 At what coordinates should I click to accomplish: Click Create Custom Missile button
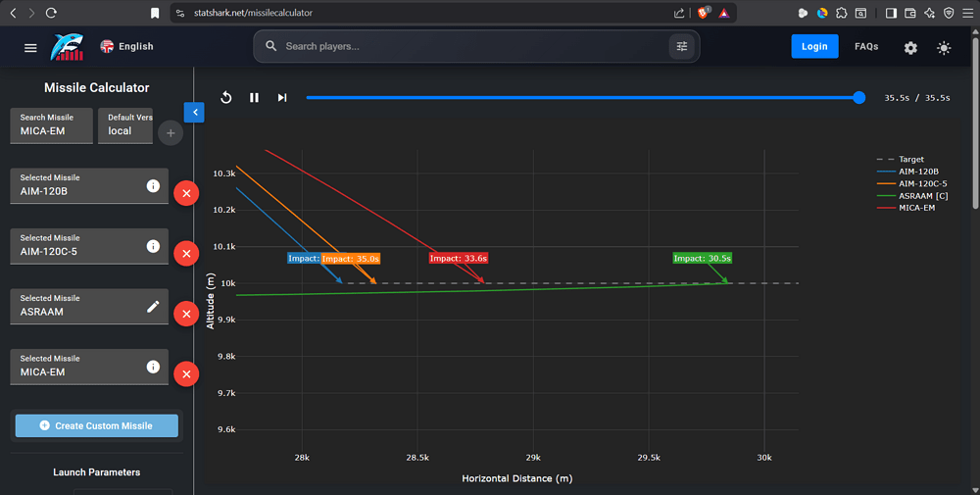click(97, 425)
